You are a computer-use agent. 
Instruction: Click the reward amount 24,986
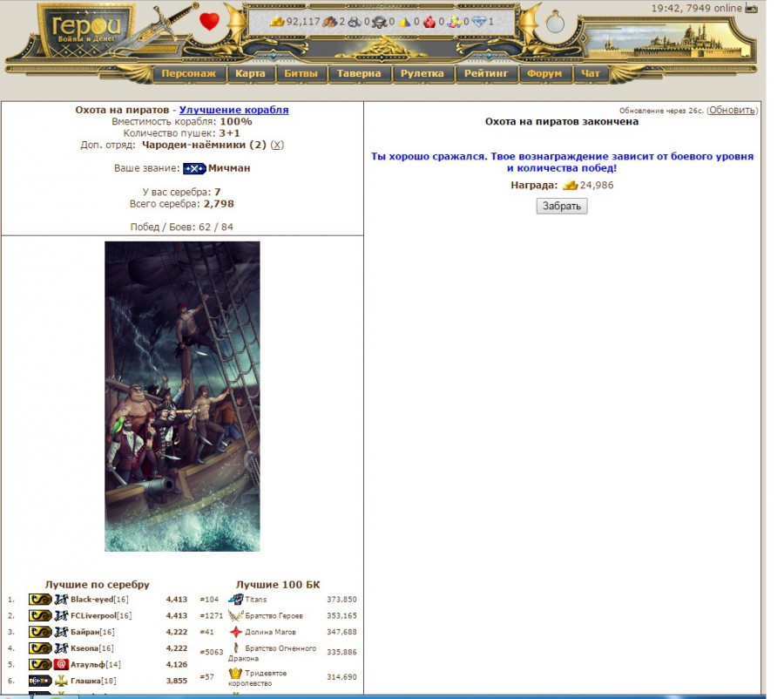(x=597, y=185)
